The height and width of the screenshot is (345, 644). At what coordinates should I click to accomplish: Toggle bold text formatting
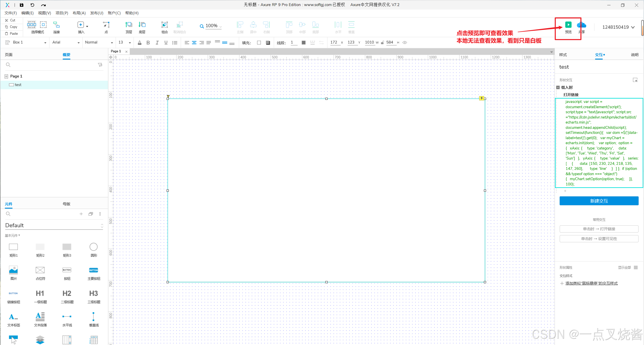(x=148, y=43)
